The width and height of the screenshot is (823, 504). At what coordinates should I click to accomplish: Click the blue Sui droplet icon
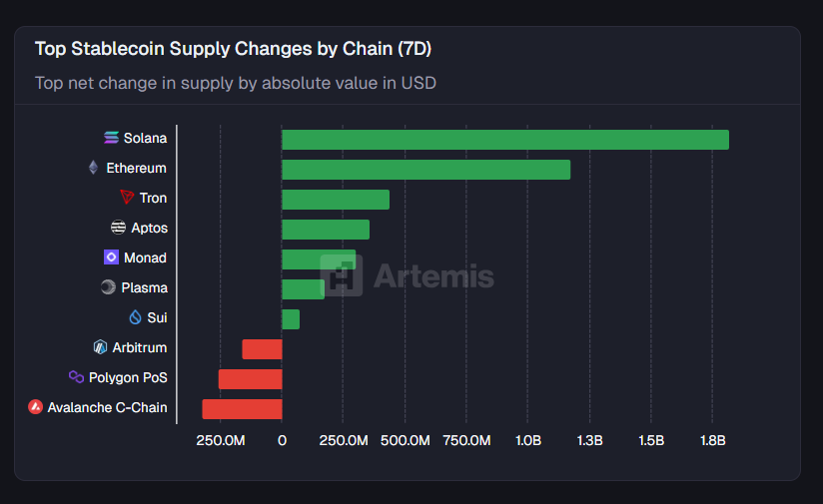tap(136, 317)
